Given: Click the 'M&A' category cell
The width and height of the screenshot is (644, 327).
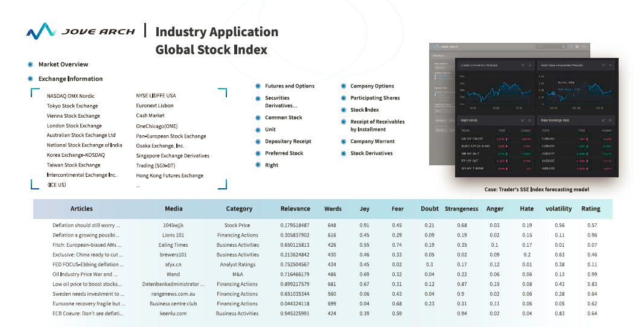Looking at the screenshot, I should coord(237,274).
